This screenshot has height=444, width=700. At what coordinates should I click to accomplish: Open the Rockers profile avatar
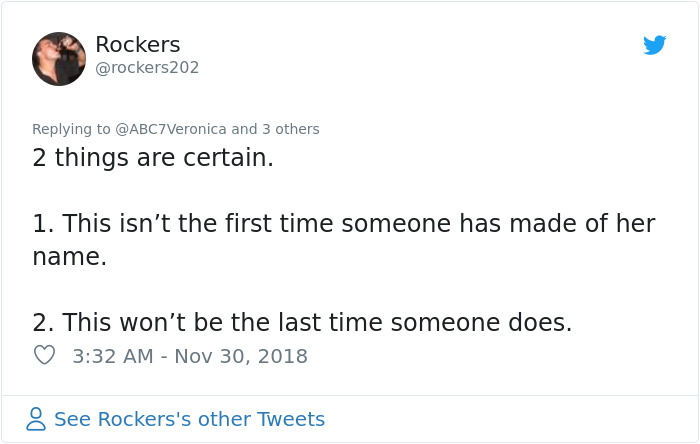click(x=59, y=59)
